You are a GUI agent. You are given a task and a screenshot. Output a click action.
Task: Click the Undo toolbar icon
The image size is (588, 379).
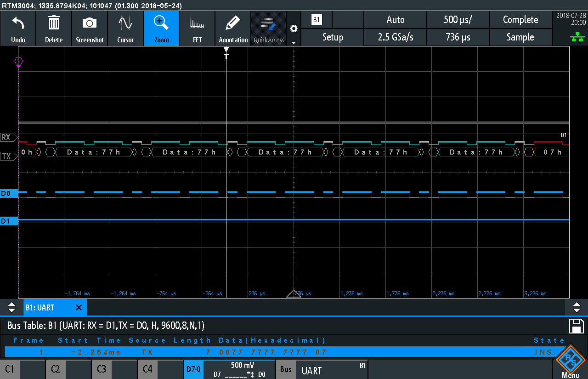pos(18,29)
